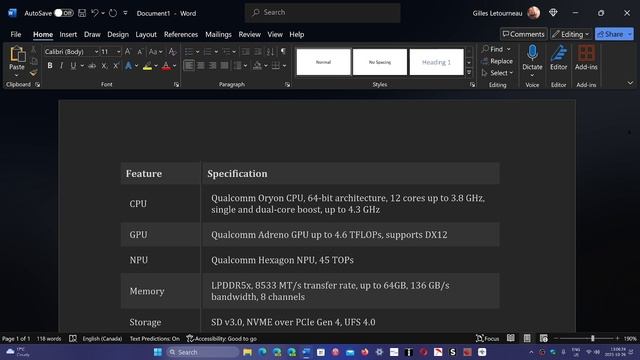This screenshot has width=640, height=360.
Task: Apply the No Spacing style
Action: pos(380,62)
